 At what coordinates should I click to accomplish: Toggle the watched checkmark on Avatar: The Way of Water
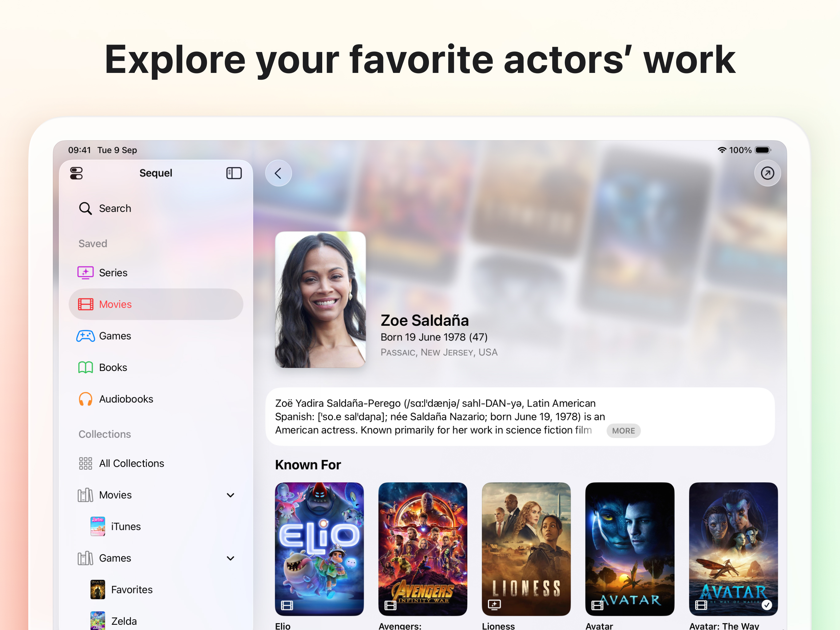[x=767, y=605]
